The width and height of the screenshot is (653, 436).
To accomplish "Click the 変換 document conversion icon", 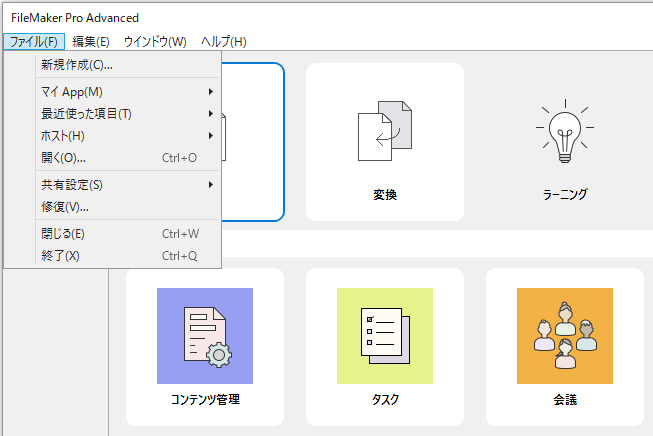I will click(385, 131).
